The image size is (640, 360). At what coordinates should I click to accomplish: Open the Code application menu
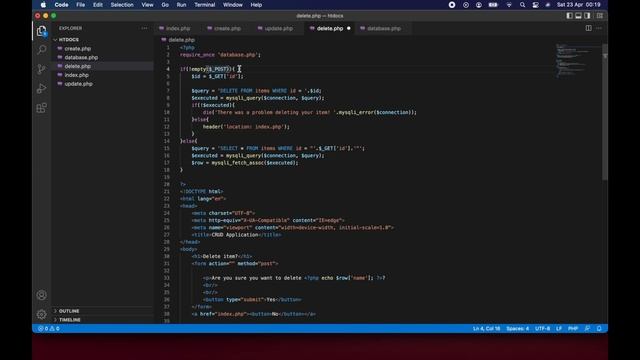coord(61,5)
